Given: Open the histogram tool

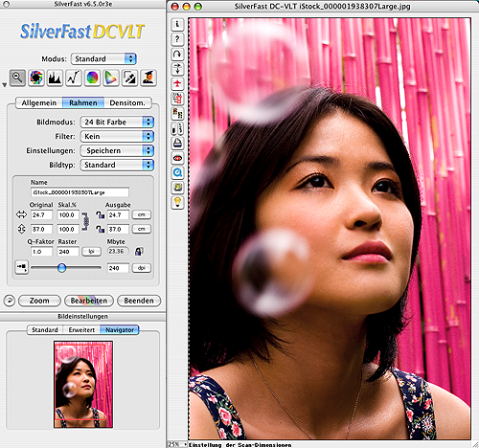Looking at the screenshot, I should tap(55, 78).
